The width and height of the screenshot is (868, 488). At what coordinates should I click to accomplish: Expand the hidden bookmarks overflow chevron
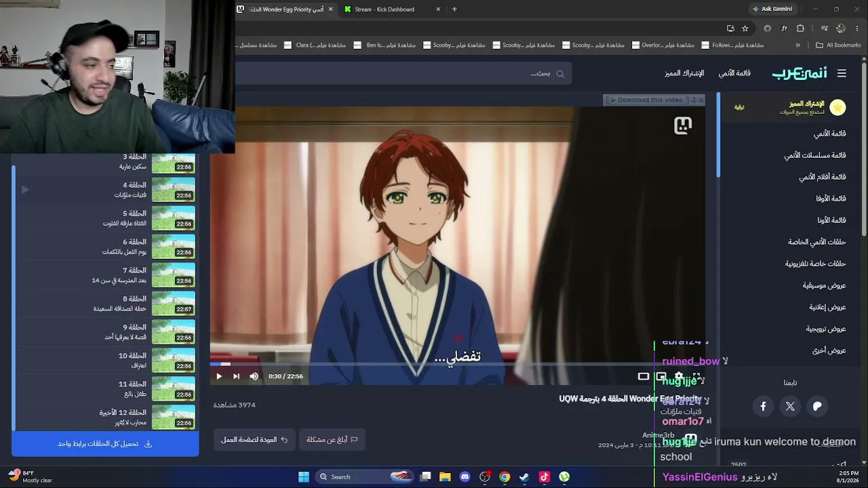[x=797, y=45]
